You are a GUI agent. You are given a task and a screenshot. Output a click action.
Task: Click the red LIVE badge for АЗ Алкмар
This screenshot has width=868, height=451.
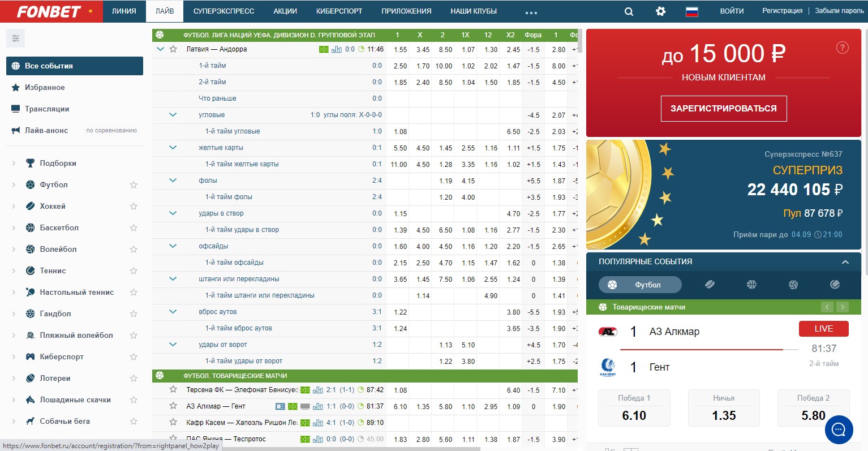823,329
